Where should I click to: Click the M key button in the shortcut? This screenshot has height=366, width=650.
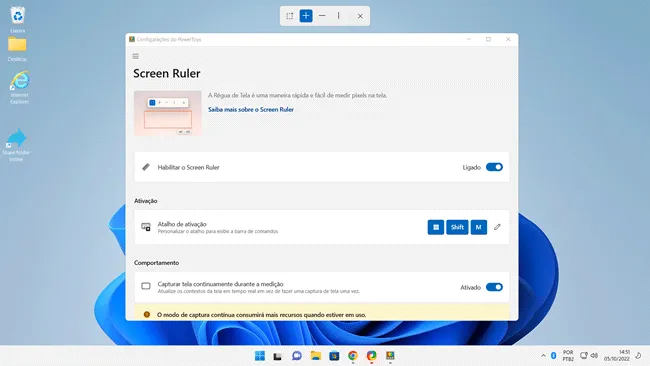[479, 227]
